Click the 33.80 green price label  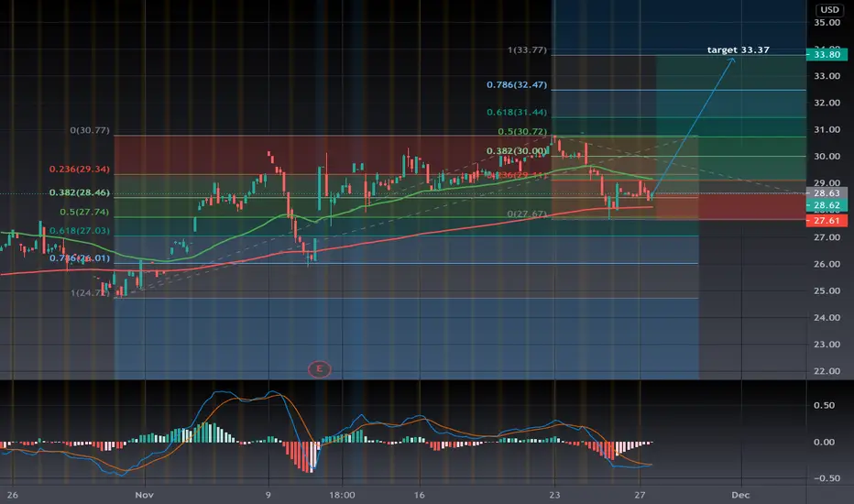[827, 54]
